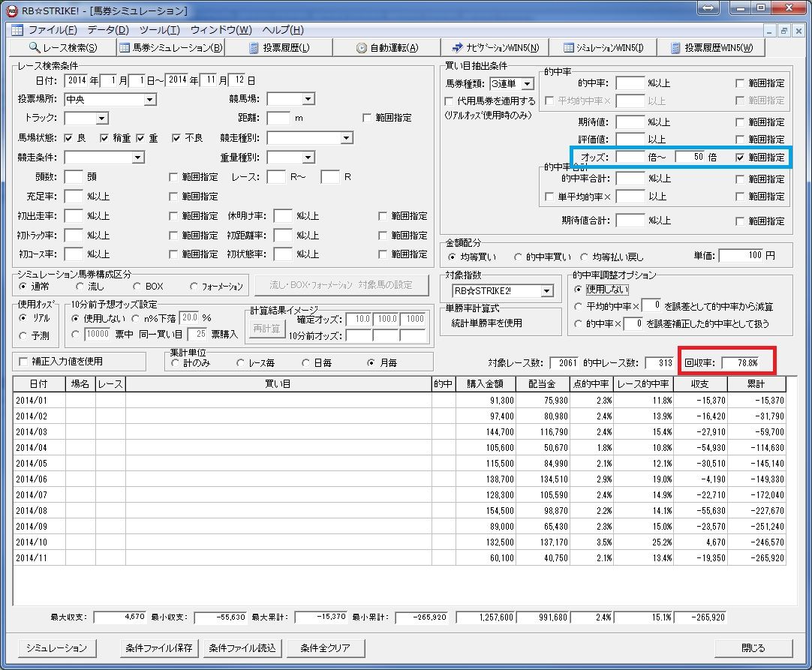The height and width of the screenshot is (670, 812).
Task: Click the オッズ upper limit 50 field
Action: pos(690,157)
